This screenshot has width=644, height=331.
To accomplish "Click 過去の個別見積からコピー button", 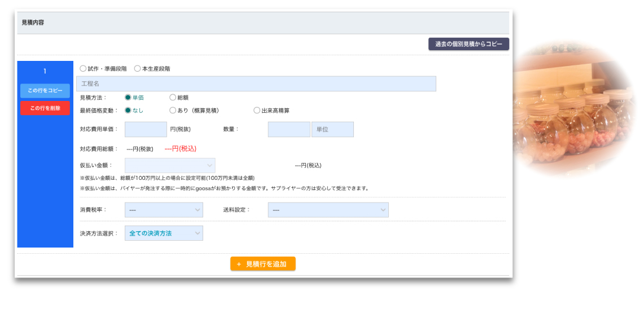I will coord(468,44).
